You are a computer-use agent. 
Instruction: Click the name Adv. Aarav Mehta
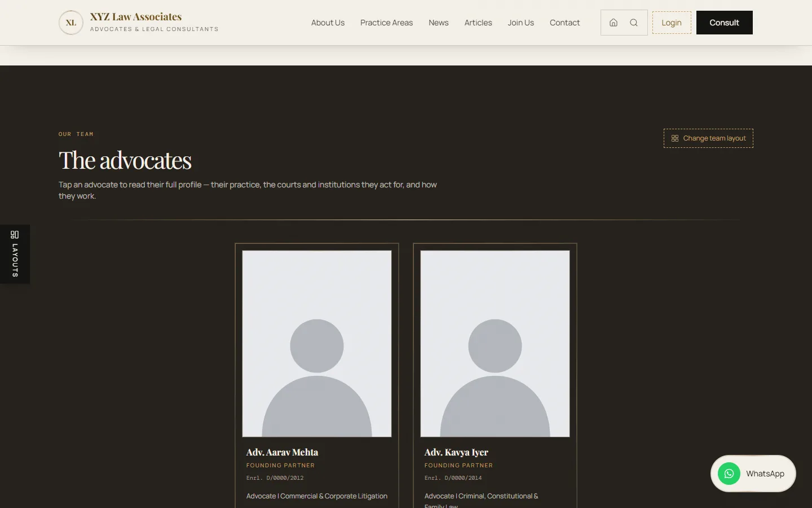coord(282,452)
